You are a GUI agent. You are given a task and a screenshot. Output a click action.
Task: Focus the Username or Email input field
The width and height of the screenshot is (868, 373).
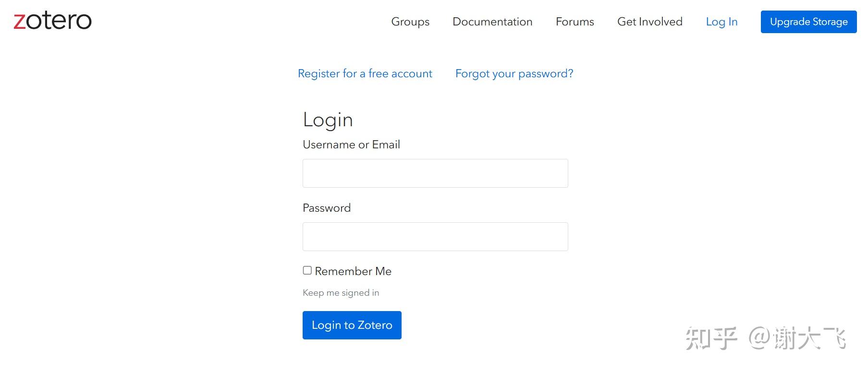point(435,173)
